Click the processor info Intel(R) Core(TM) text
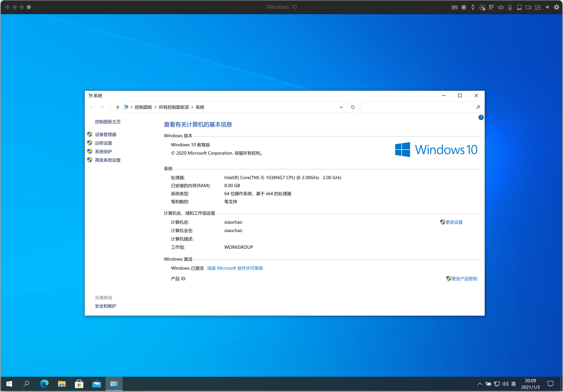Image resolution: width=563 pixels, height=392 pixels. click(x=283, y=178)
